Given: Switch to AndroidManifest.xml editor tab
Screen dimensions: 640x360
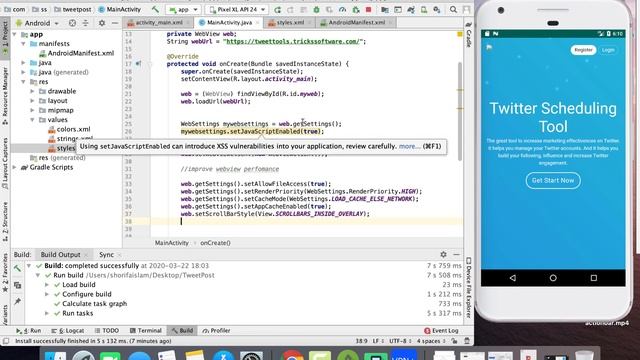Looking at the screenshot, I should point(356,22).
